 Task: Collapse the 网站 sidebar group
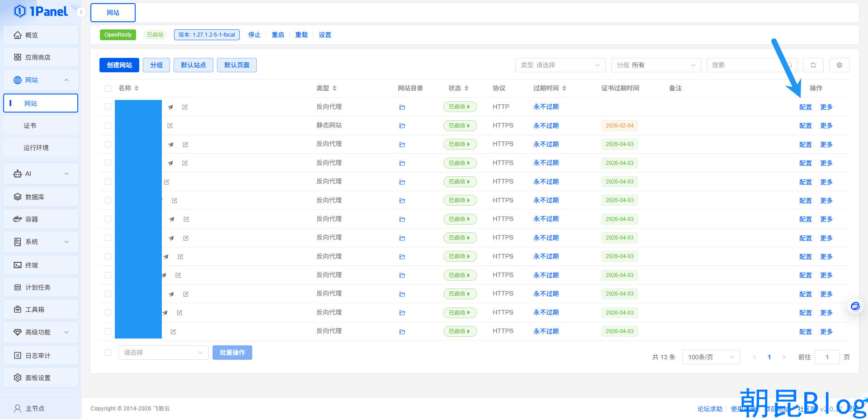click(x=41, y=80)
